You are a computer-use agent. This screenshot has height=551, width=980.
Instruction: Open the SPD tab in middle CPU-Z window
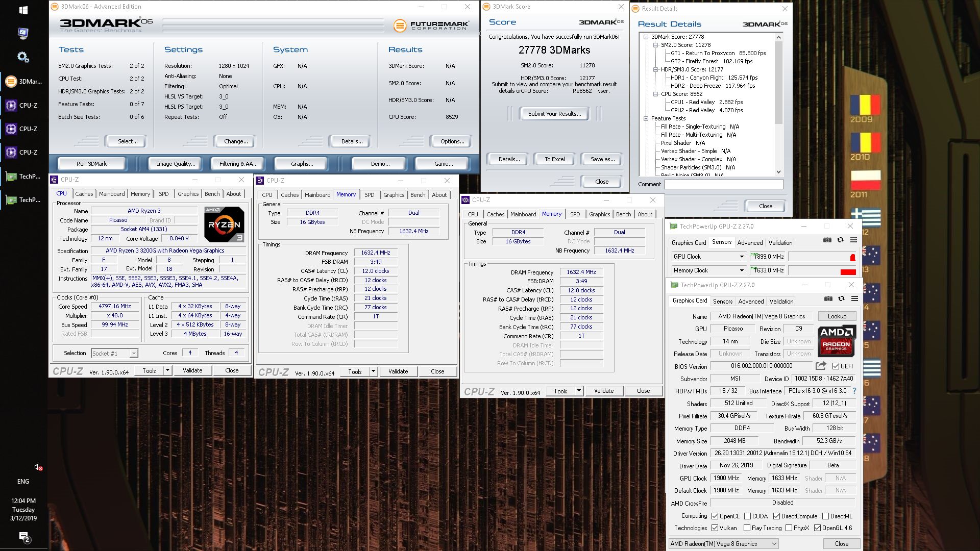tap(370, 195)
